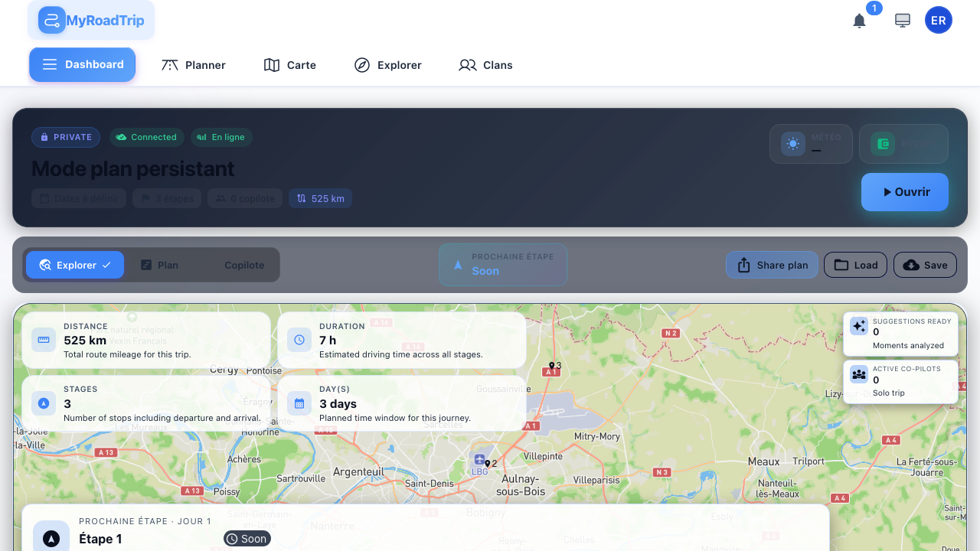Click the Save cloud button
The height and width of the screenshot is (551, 980).
[x=925, y=265]
